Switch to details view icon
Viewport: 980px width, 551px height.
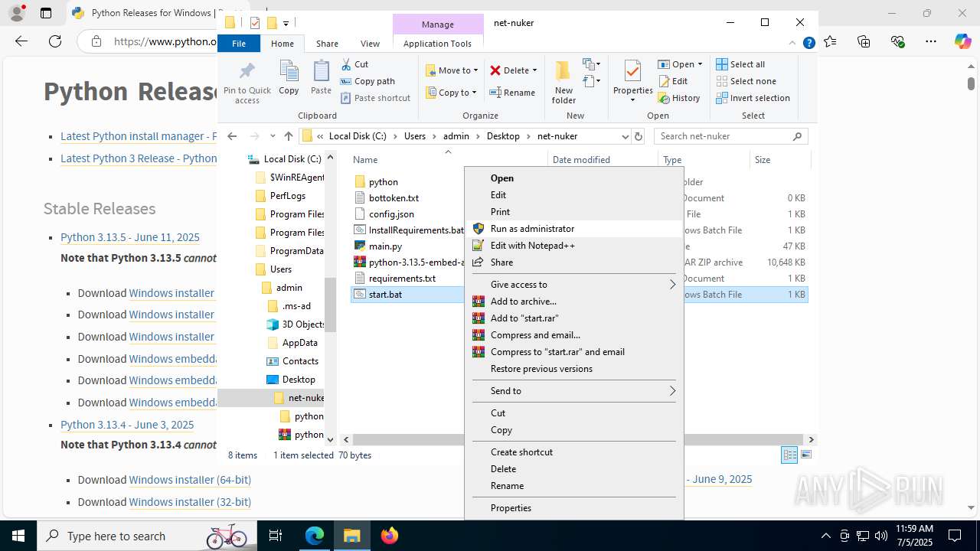point(789,455)
